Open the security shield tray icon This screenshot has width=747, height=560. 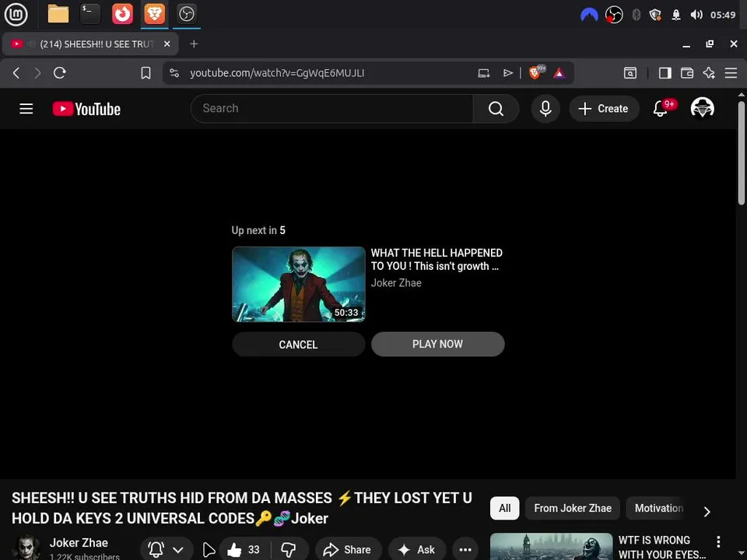[655, 15]
